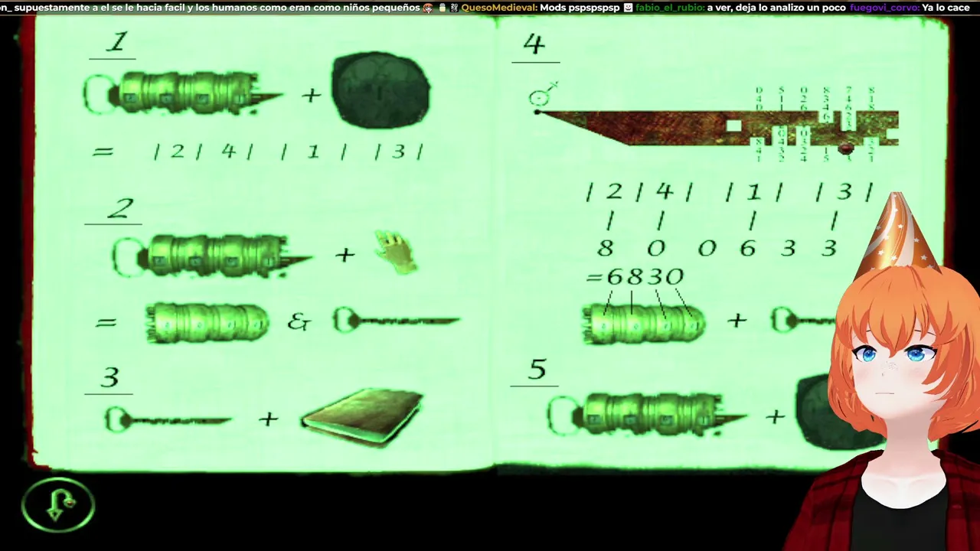Select the cylinder with key in step 5
The width and height of the screenshot is (980, 551).
coord(648,415)
